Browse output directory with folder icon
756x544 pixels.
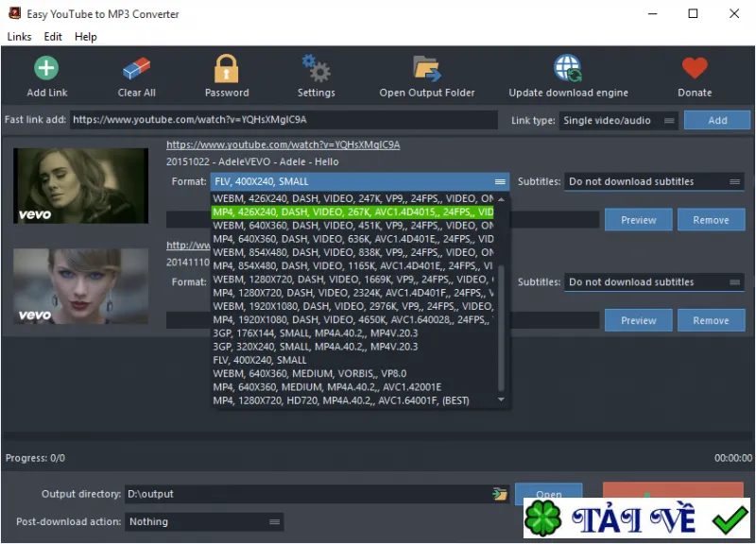[500, 494]
